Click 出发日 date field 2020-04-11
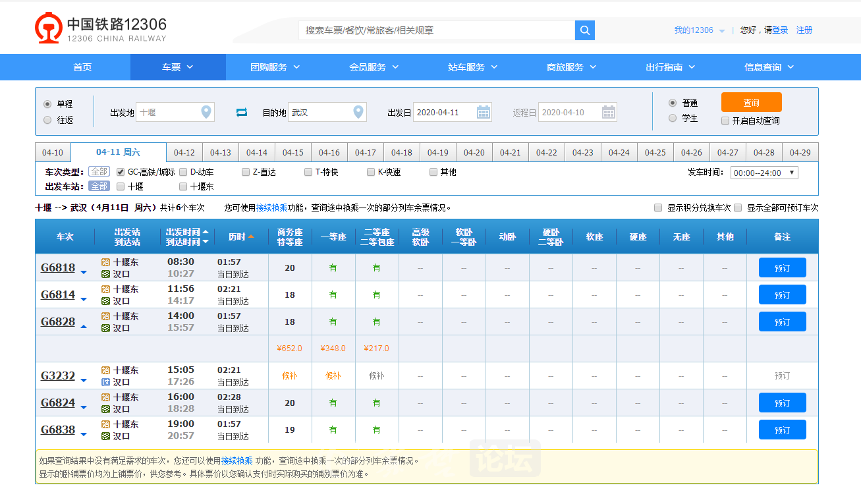This screenshot has width=861, height=504. pyautogui.click(x=453, y=112)
